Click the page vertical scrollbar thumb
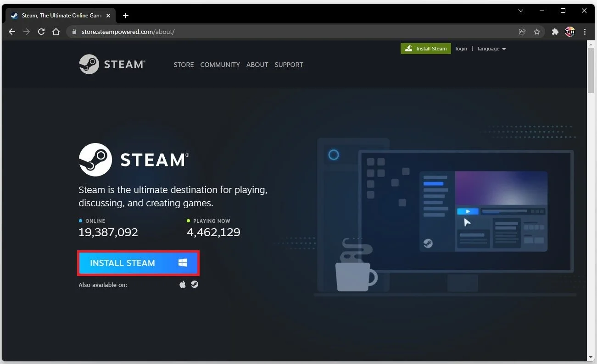The image size is (597, 364). click(x=591, y=71)
